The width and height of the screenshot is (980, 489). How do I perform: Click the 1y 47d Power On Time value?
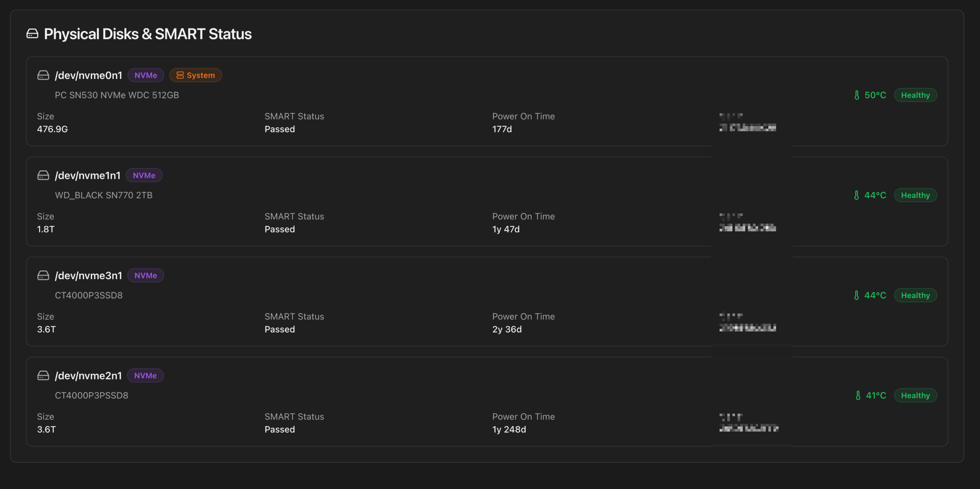click(x=506, y=229)
